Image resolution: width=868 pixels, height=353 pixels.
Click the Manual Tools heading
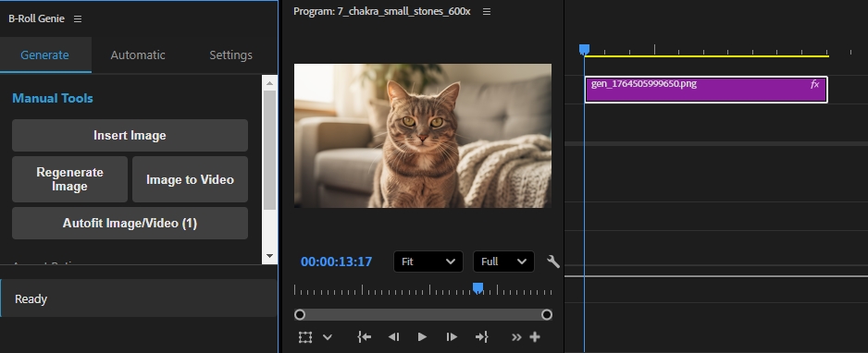tap(53, 98)
